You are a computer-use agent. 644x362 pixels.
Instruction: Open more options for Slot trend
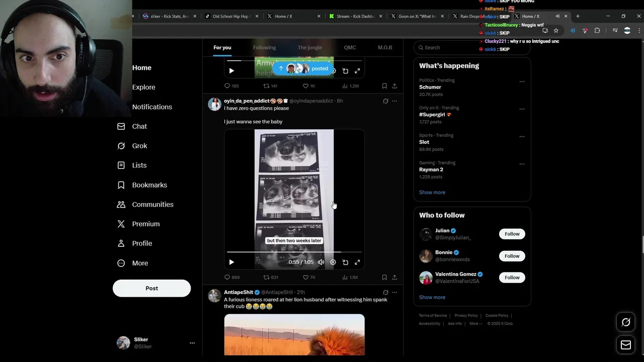point(522,136)
